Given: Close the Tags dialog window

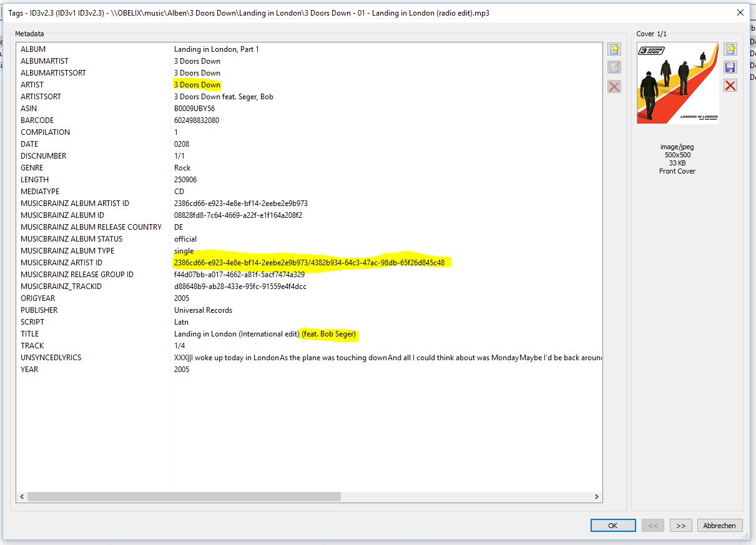Looking at the screenshot, I should (740, 12).
